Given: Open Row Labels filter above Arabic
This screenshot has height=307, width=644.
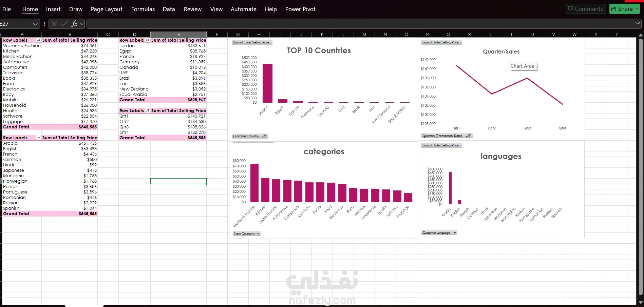Looking at the screenshot, I should (39, 138).
